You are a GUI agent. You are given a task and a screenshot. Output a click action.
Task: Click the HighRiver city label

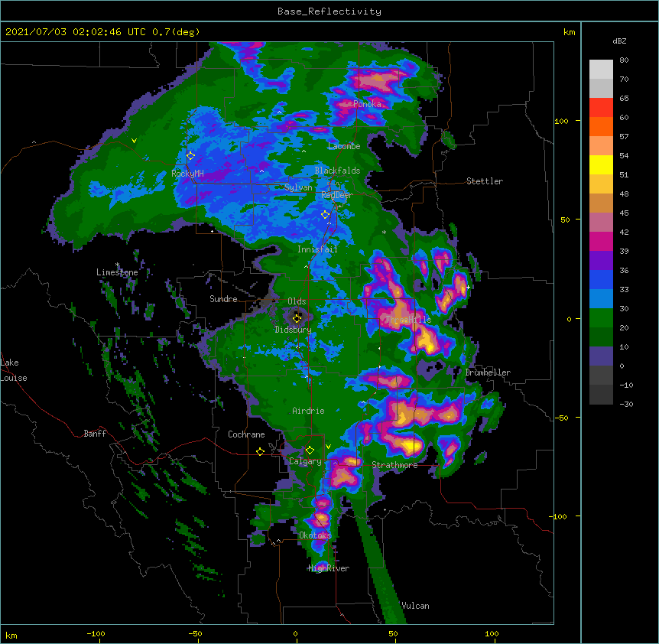tap(329, 569)
